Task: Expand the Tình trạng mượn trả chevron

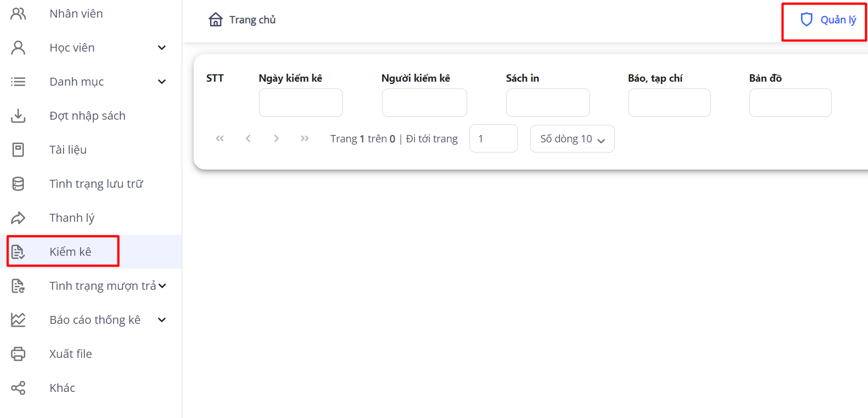Action: click(162, 286)
